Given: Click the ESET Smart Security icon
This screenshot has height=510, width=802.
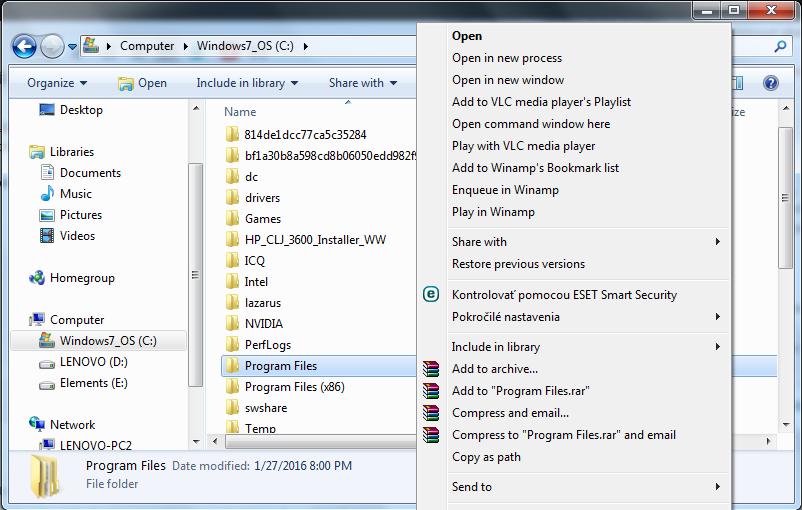Looking at the screenshot, I should tap(431, 294).
